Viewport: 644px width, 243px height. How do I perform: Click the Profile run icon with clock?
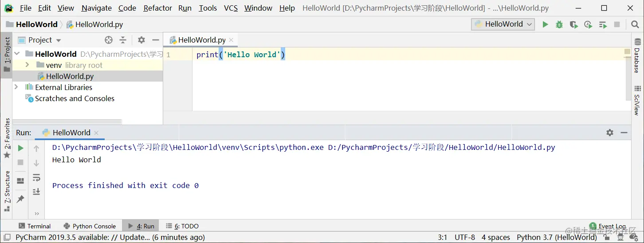588,24
